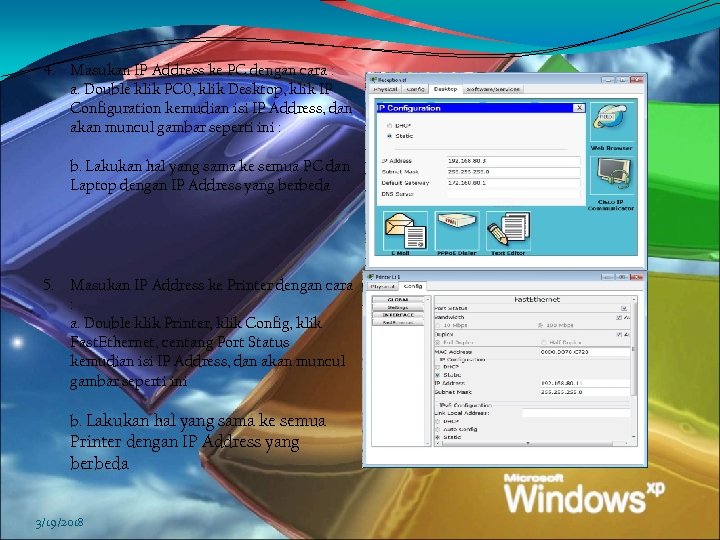Select Static radio in IP Configuration panel
Screen dimensions: 720x540
[389, 136]
